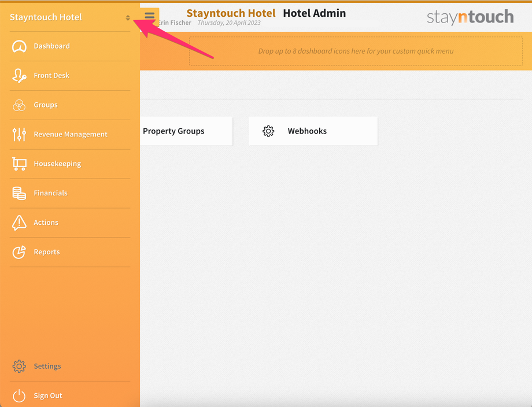Open the Front Desk menu item

pos(70,76)
